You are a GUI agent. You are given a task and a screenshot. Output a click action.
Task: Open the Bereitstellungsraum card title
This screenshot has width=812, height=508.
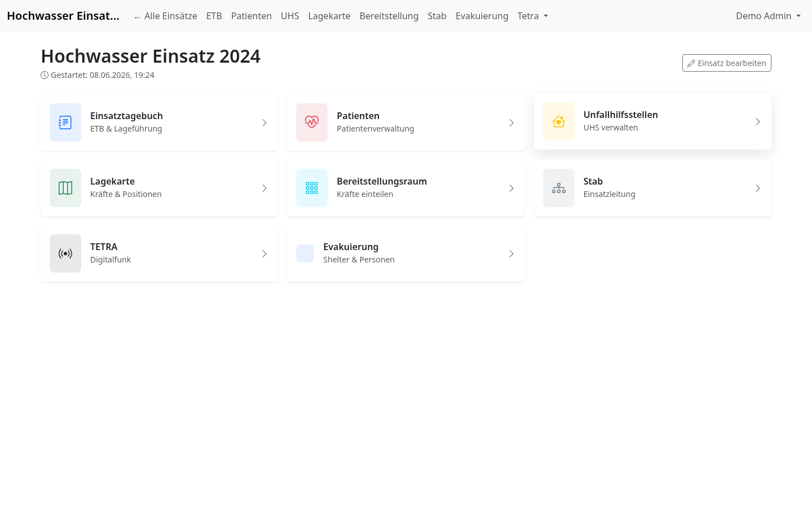(382, 181)
